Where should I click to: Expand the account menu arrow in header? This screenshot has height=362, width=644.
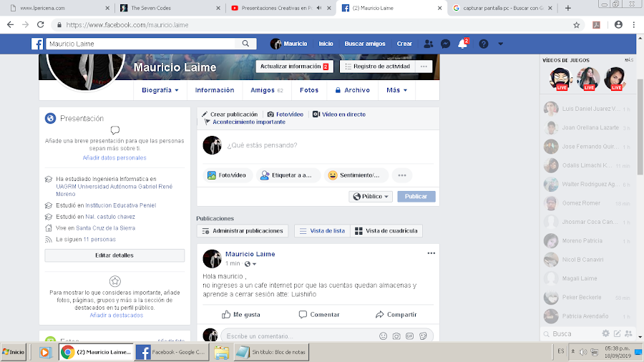pyautogui.click(x=500, y=44)
